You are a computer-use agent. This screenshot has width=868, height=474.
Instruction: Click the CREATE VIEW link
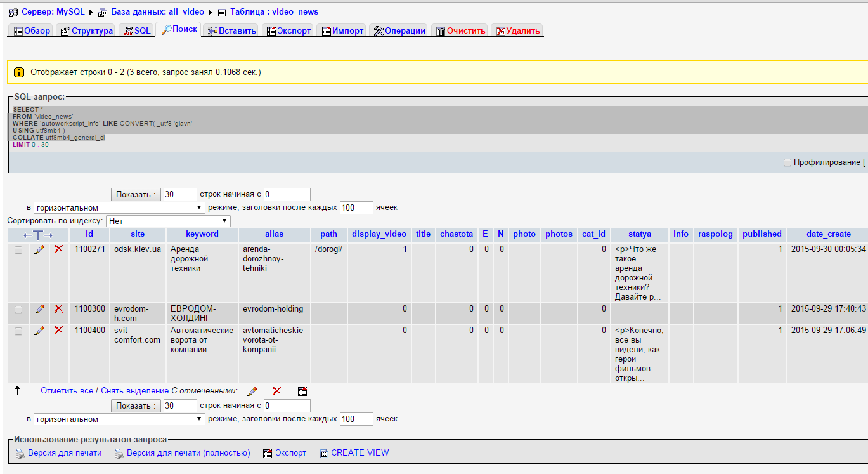click(x=360, y=453)
